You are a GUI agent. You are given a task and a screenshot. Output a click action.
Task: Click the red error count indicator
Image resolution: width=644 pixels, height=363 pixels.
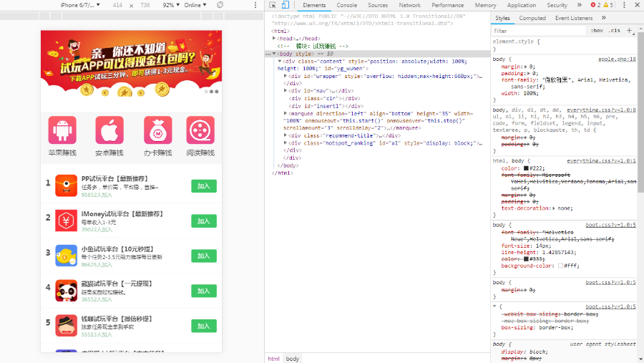[595, 5]
